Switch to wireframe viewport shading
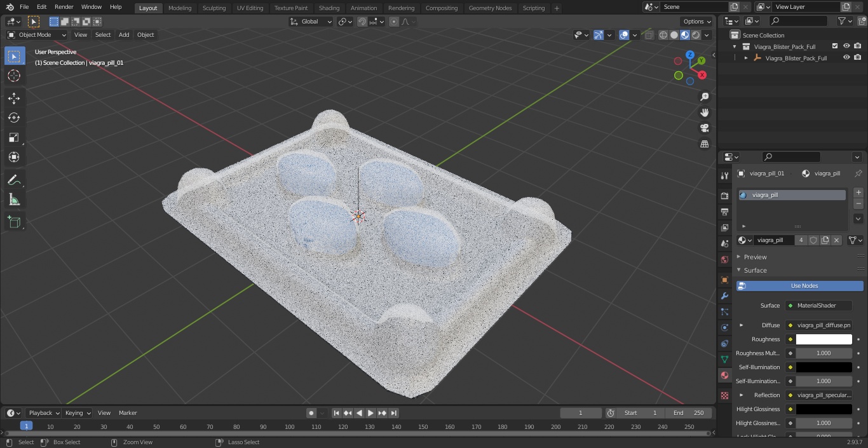868x448 pixels. click(663, 35)
